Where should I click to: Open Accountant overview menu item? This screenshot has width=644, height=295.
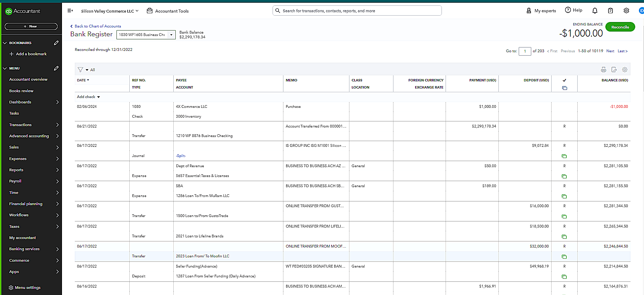(x=28, y=79)
